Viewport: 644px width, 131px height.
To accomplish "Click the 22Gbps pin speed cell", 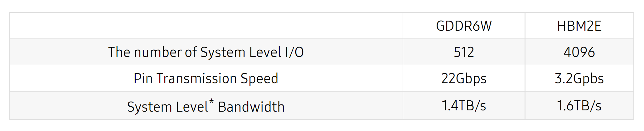I will tap(463, 78).
